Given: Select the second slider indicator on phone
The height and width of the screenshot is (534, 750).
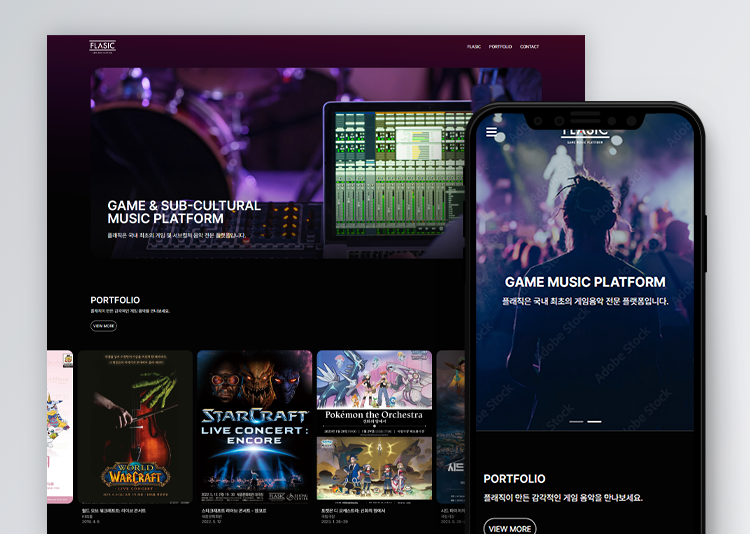Looking at the screenshot, I should 594,422.
